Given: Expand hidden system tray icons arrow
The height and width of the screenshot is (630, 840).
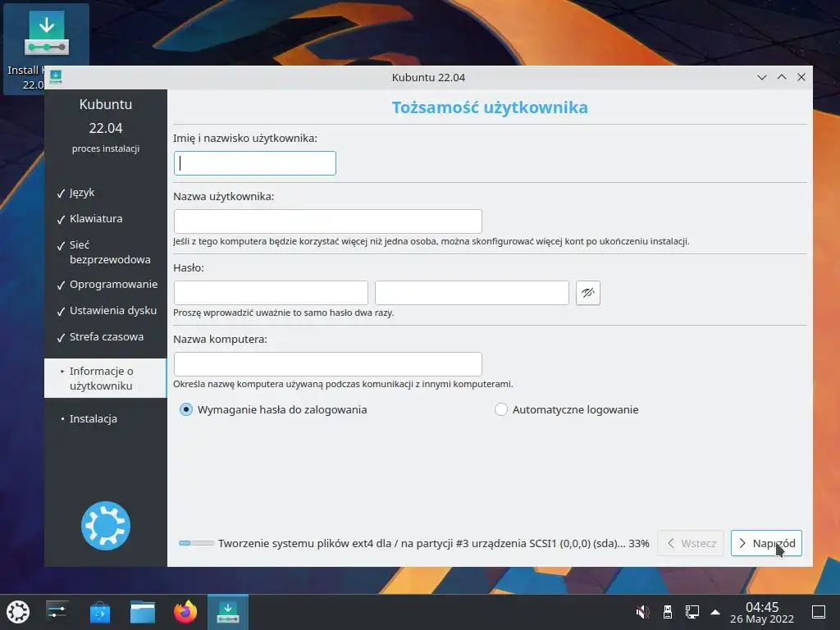Looking at the screenshot, I should tap(715, 612).
